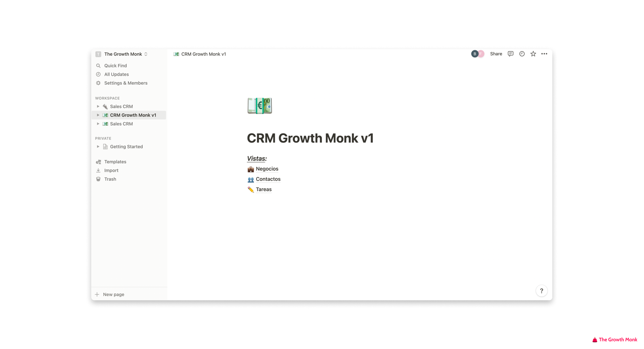Open the help question mark button
Image resolution: width=644 pixels, height=349 pixels.
tap(542, 291)
